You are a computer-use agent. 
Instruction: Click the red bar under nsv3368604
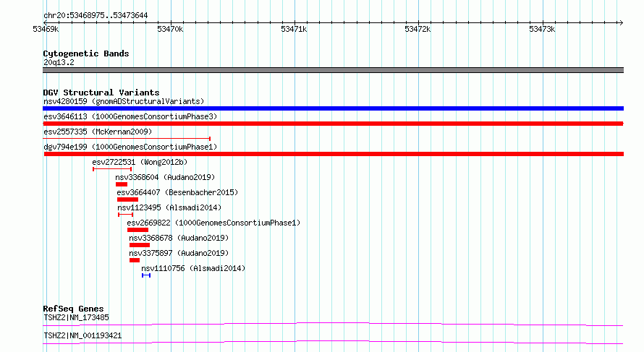(122, 184)
